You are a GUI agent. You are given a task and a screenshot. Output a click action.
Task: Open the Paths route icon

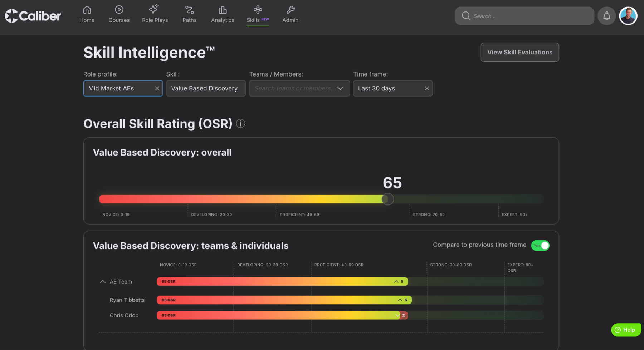coord(189,10)
